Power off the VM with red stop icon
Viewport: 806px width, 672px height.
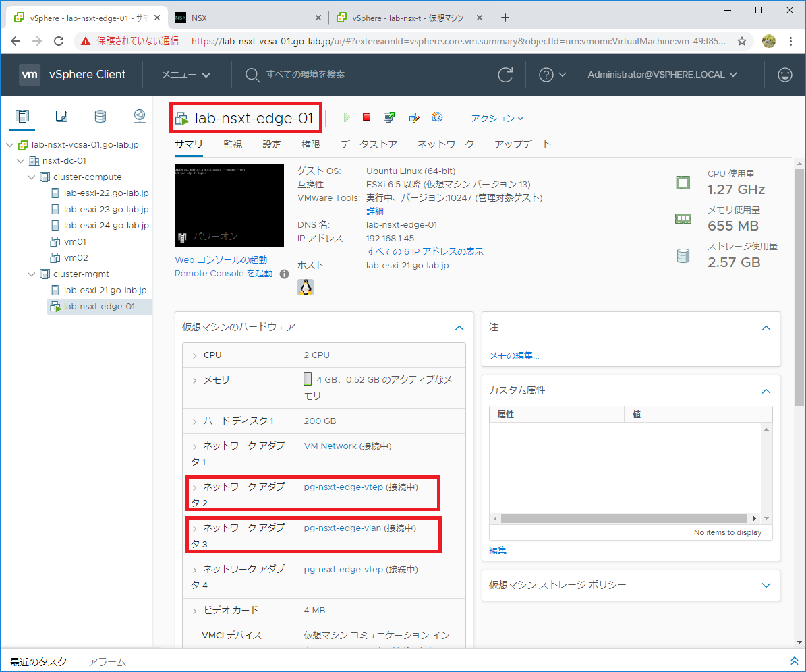[366, 117]
